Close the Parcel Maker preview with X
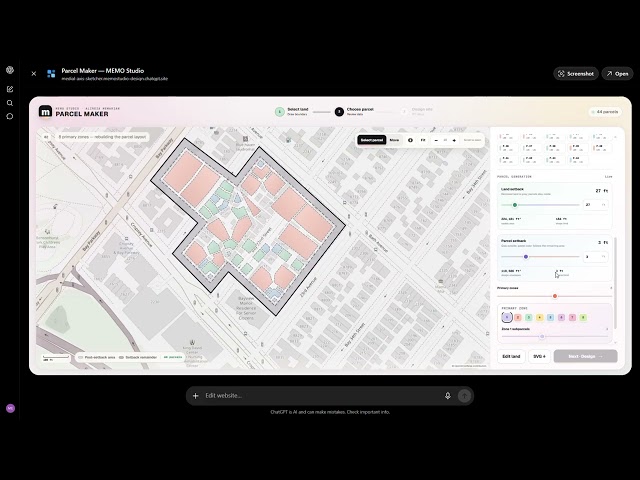The image size is (640, 480). pyautogui.click(x=34, y=73)
